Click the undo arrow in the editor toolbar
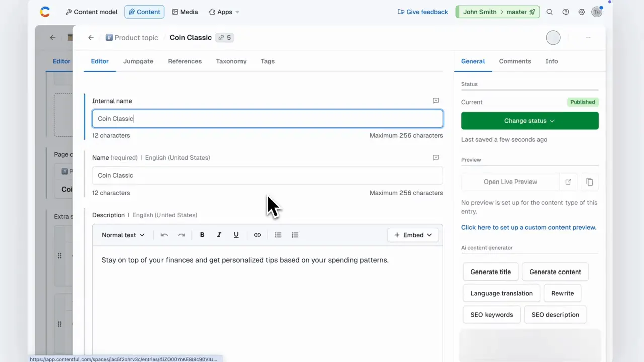The image size is (644, 362). 164,235
